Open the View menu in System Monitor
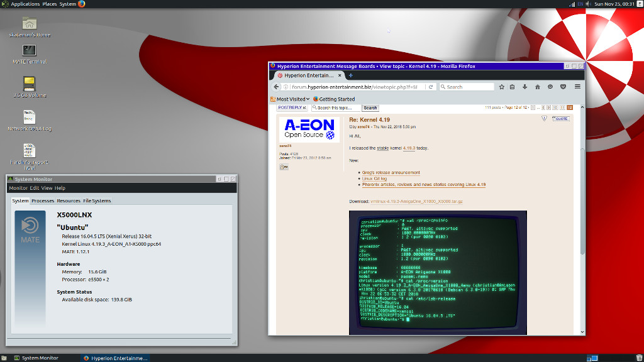The image size is (644, 362). tap(47, 188)
